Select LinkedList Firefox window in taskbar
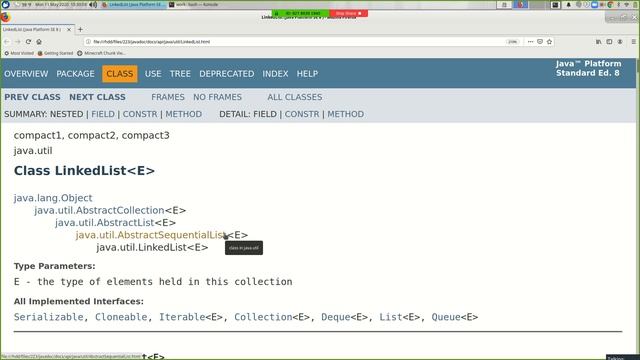The width and height of the screenshot is (640, 360). (133, 4)
